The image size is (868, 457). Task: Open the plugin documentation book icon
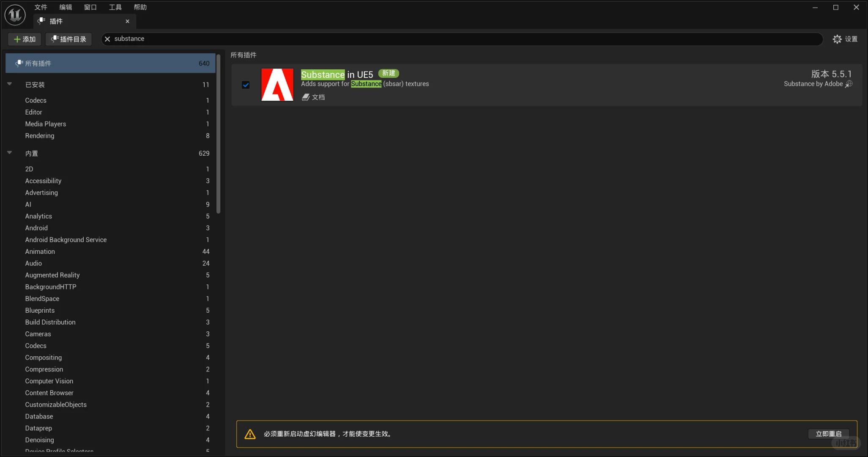point(306,97)
